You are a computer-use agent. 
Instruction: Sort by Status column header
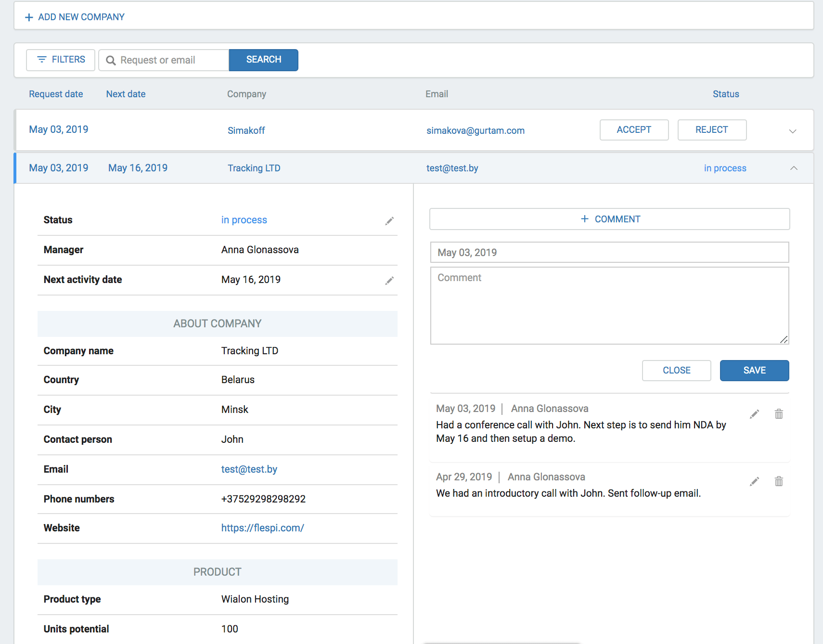pos(725,94)
